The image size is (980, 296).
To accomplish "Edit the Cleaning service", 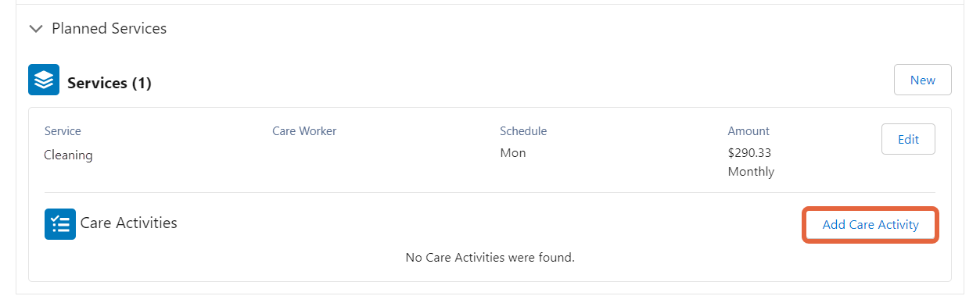I will [x=908, y=139].
